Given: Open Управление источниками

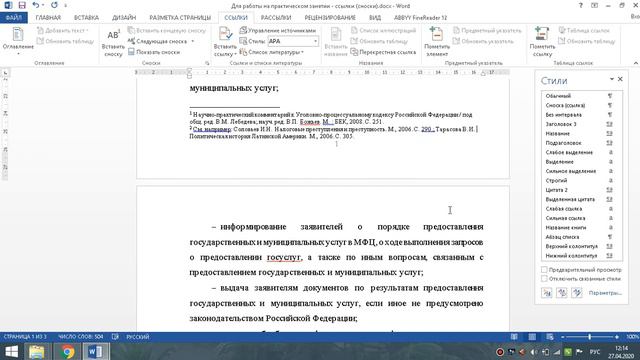Looking at the screenshot, I should coord(278,31).
